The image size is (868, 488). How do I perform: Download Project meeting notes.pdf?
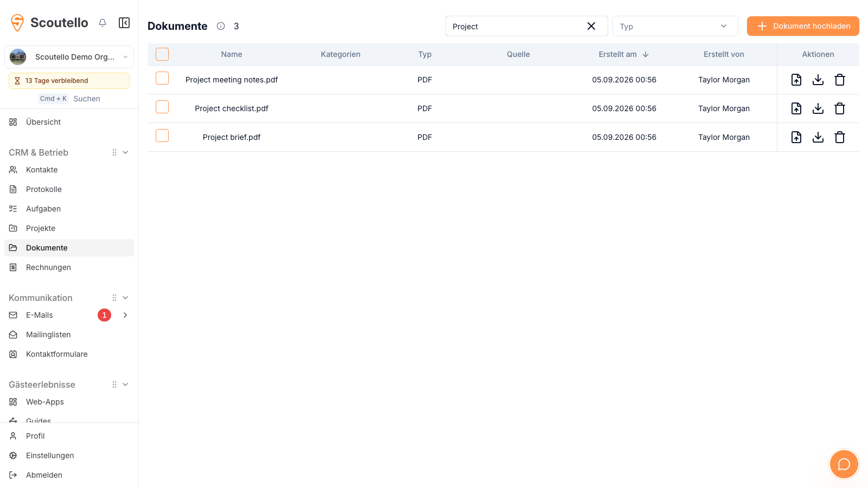point(818,80)
